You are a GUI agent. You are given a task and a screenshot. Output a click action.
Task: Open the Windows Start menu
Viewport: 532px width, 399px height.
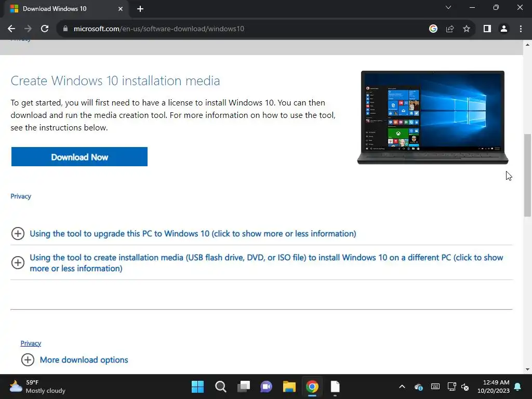[197, 387]
